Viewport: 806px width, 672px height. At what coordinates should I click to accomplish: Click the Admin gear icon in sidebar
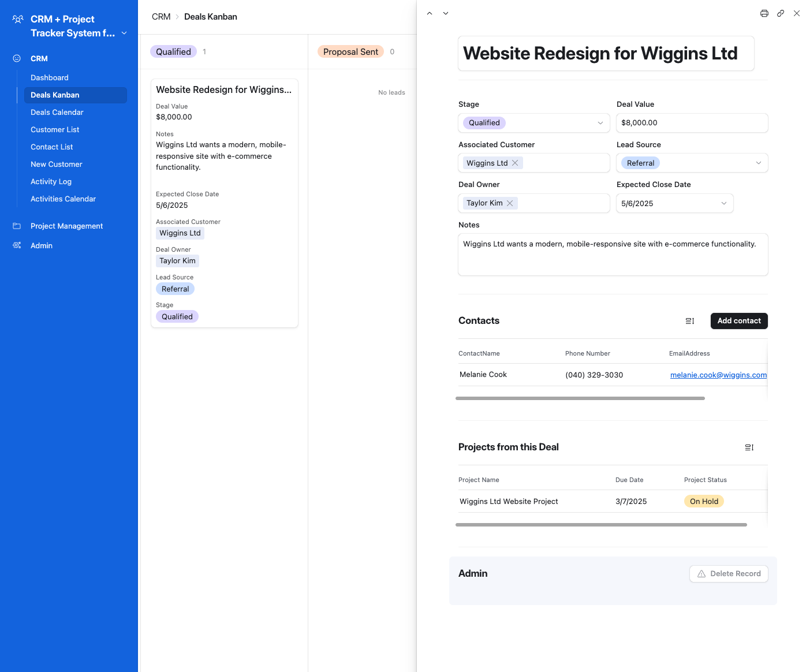pos(17,245)
